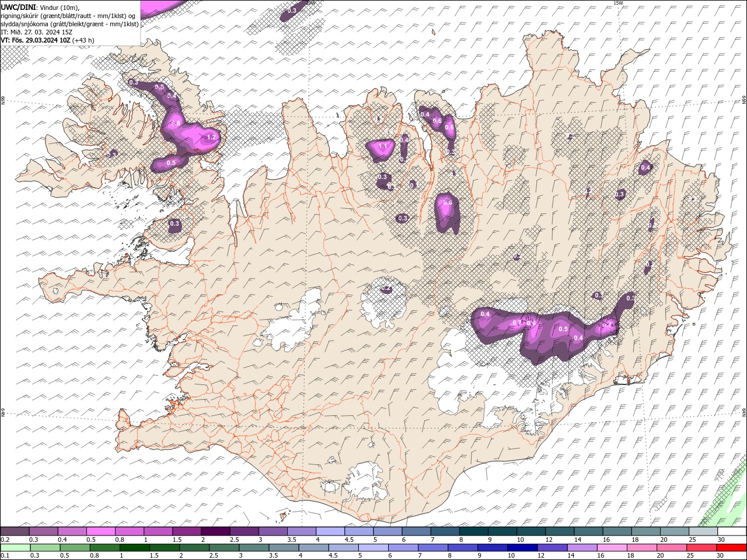Pick the darkest purple 2 swatch in snow scale

215,531
